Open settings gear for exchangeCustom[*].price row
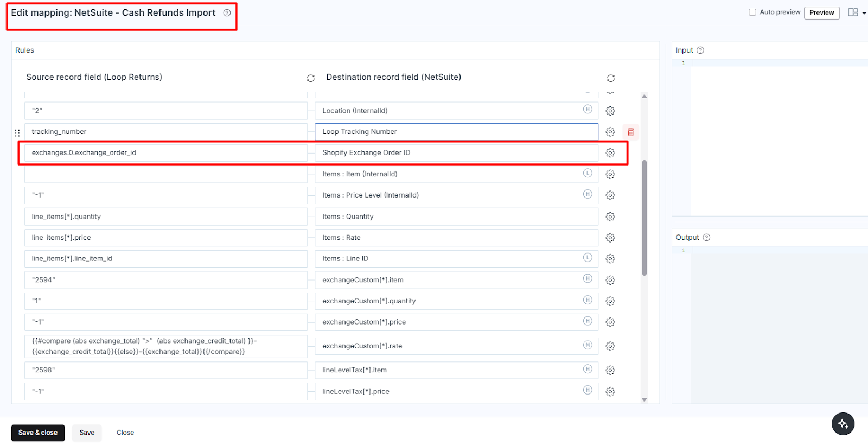868x445 pixels. 610,322
